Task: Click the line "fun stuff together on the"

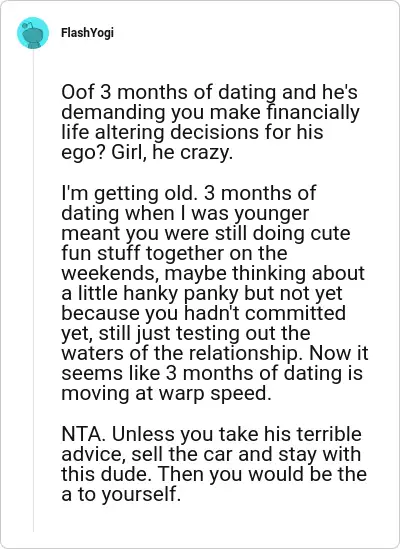Action: tap(174, 253)
